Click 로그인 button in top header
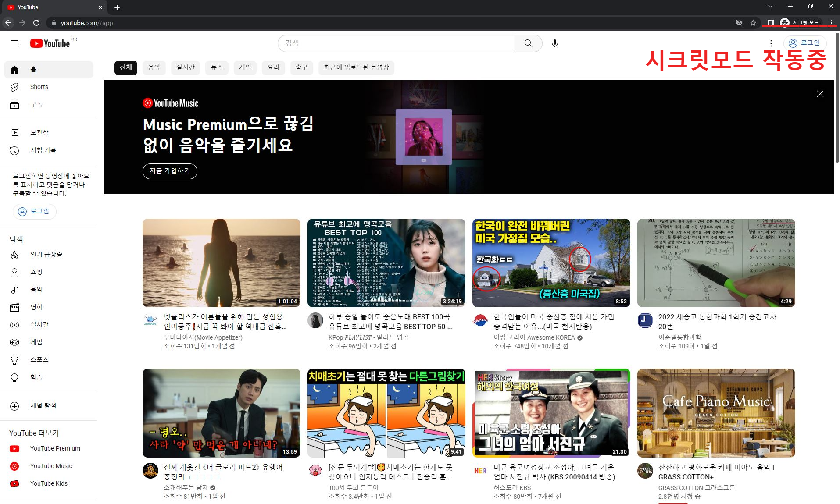The height and width of the screenshot is (504, 840). 804,43
